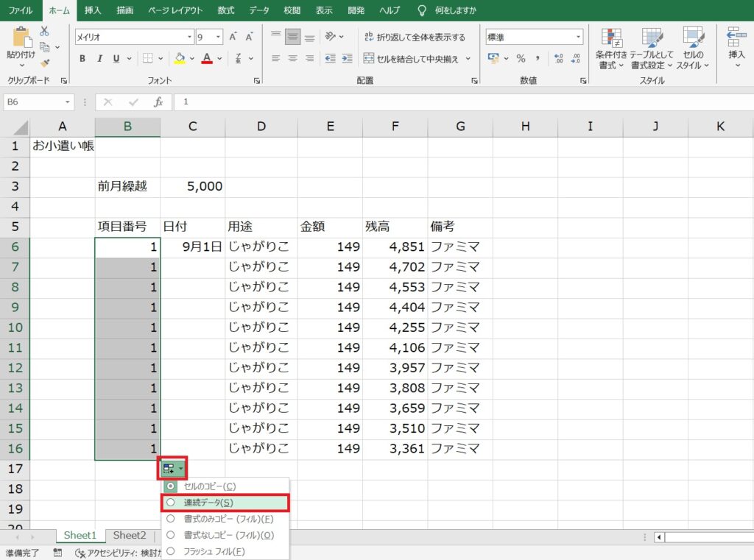Viewport: 754px width, 560px height.
Task: Open the font name メイリオ dropdown
Action: 189,37
